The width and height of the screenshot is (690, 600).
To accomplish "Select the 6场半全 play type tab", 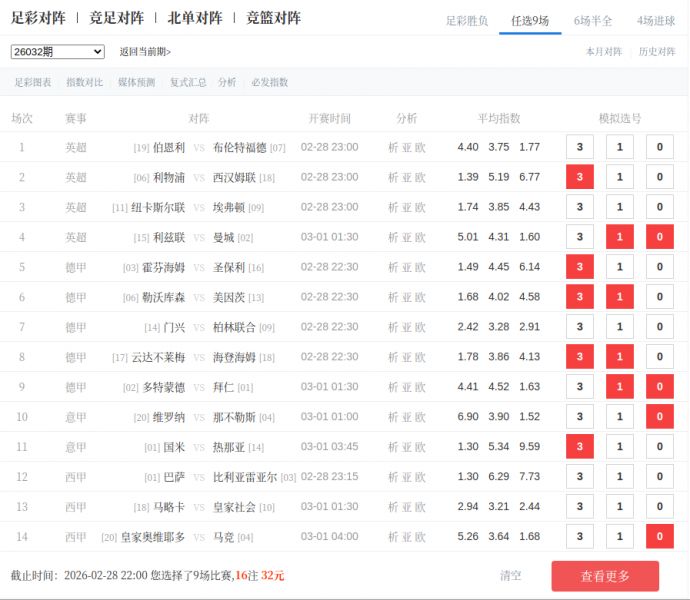I will 593,20.
